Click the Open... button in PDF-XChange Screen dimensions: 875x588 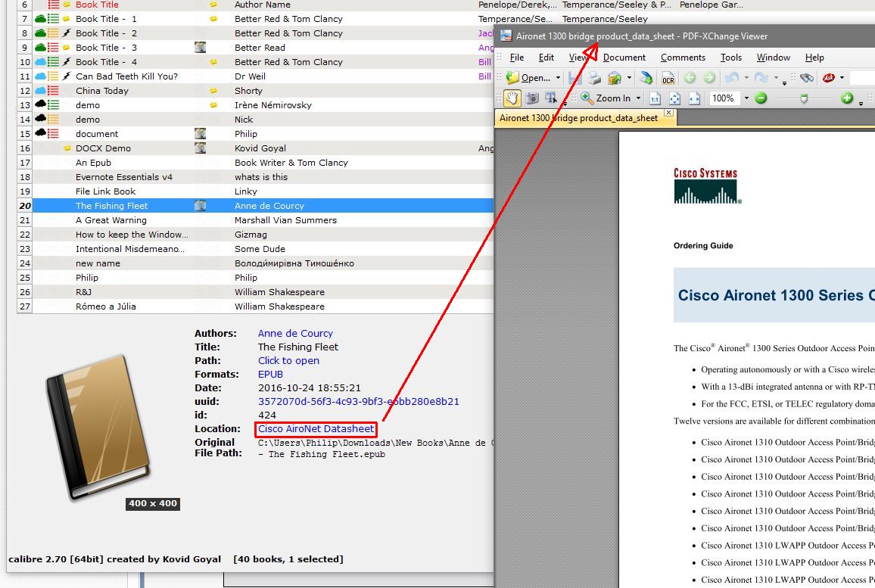(x=529, y=78)
